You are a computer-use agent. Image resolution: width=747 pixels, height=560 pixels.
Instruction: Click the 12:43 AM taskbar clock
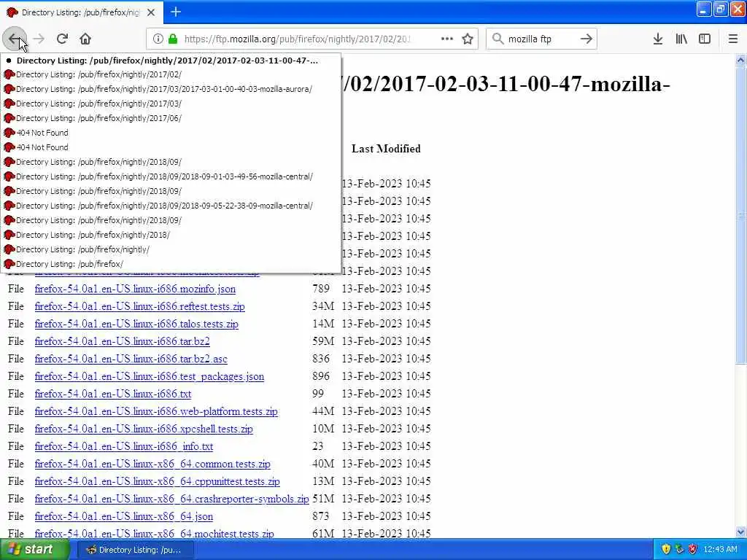coord(720,550)
